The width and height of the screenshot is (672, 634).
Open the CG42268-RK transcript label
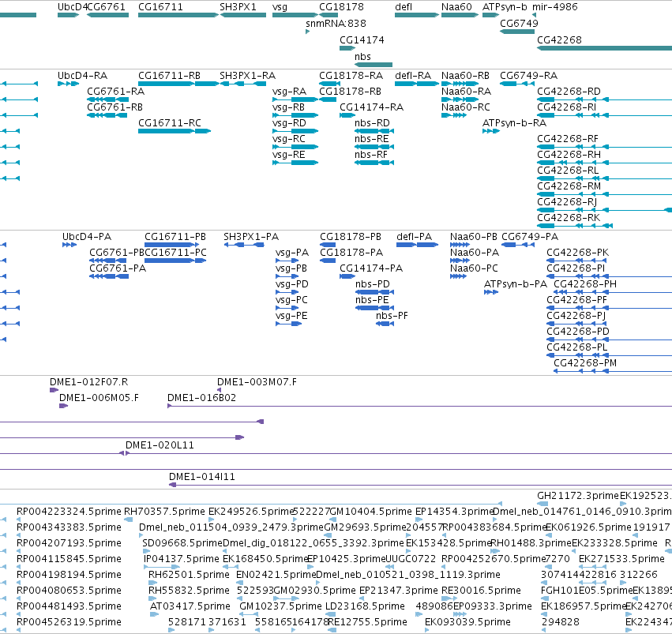569,218
